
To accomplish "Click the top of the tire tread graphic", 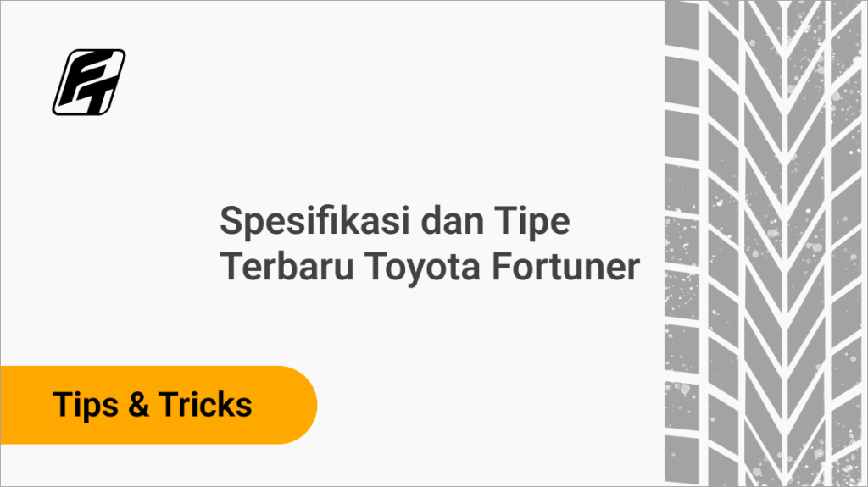I will click(765, 13).
